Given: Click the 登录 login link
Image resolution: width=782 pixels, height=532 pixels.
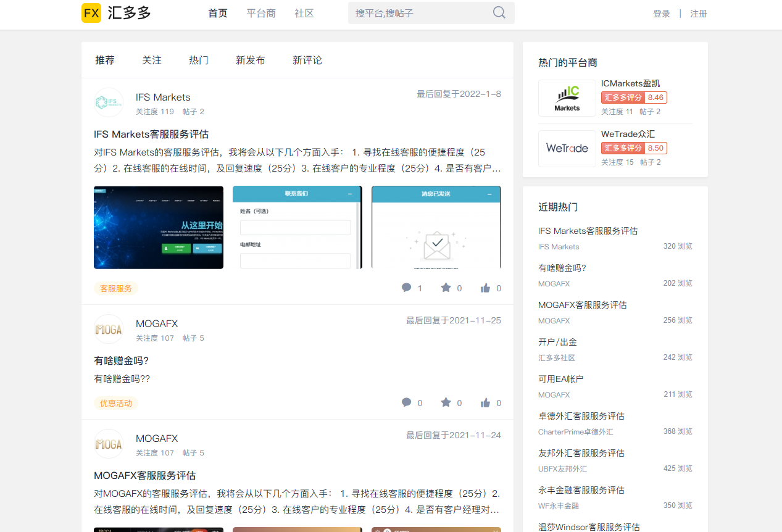Looking at the screenshot, I should pos(662,14).
